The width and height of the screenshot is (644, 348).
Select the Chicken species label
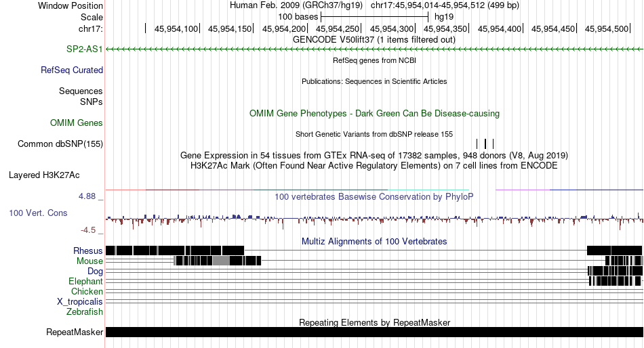[x=87, y=291]
